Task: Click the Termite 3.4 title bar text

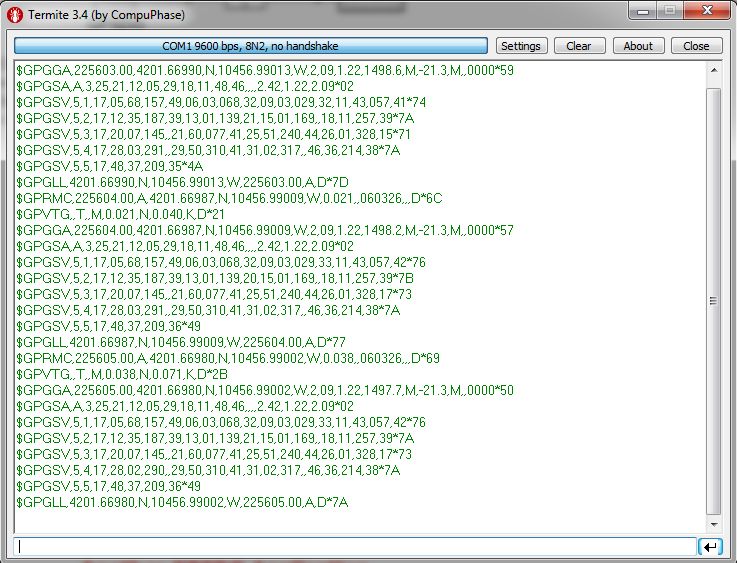Action: [x=106, y=17]
